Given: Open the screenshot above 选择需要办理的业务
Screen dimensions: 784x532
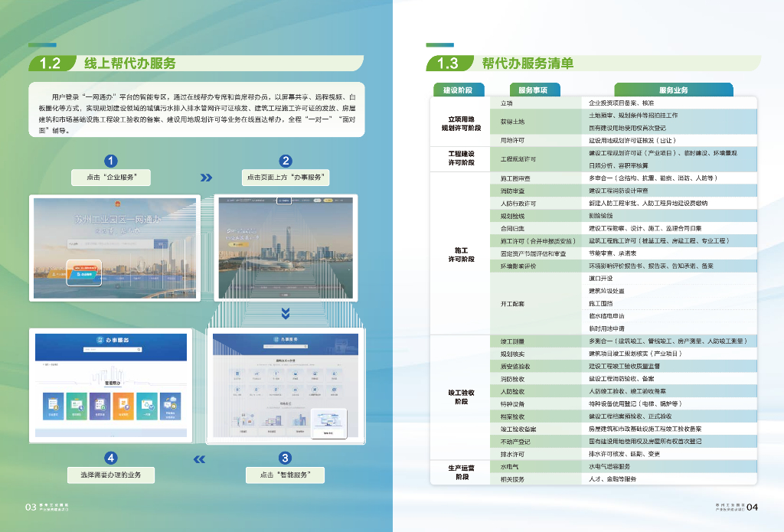Looking at the screenshot, I should (111, 386).
